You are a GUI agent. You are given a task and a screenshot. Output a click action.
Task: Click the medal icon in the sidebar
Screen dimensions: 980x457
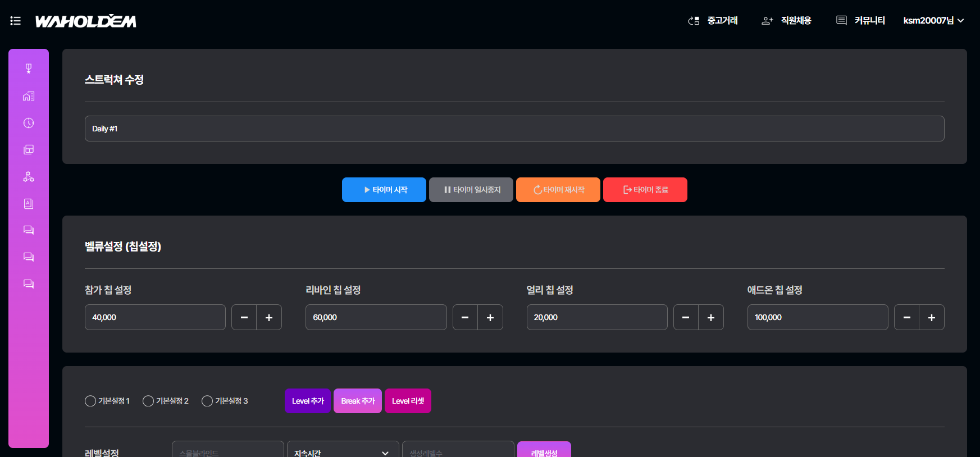29,68
